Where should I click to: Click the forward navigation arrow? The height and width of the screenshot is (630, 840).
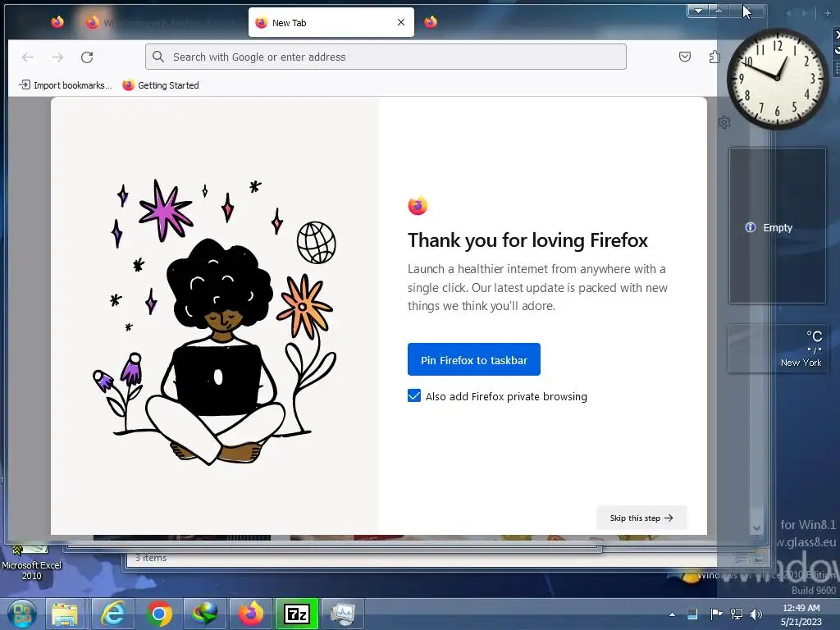coord(57,57)
